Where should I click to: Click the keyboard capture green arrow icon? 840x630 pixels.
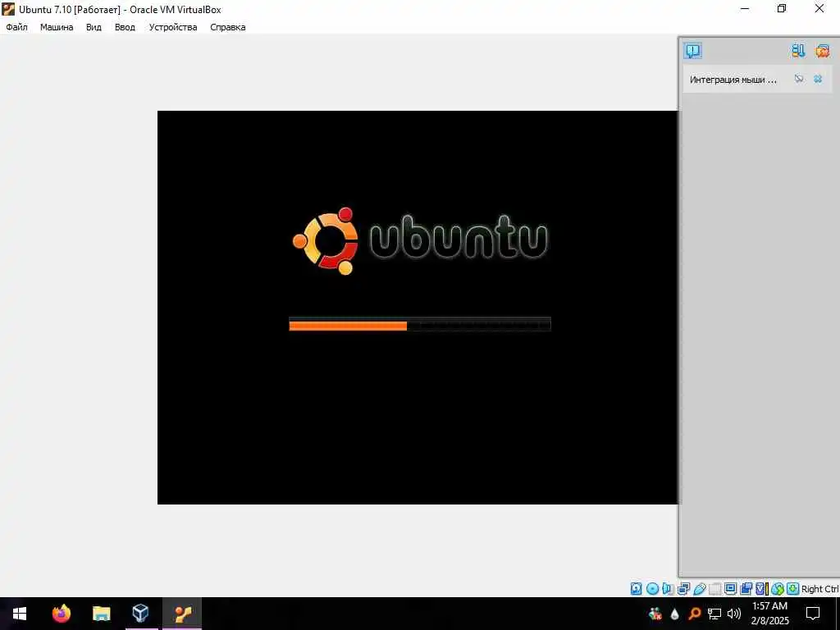(x=793, y=589)
